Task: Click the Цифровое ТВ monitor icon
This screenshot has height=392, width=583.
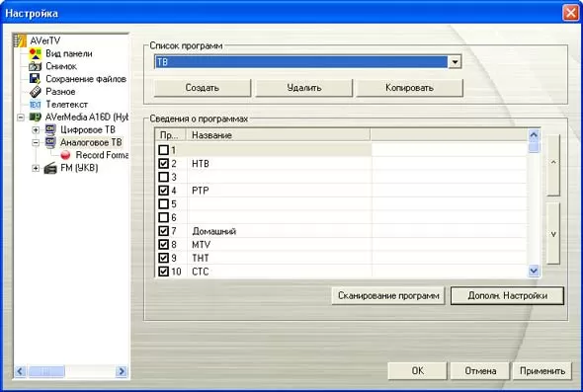Action: 50,129
